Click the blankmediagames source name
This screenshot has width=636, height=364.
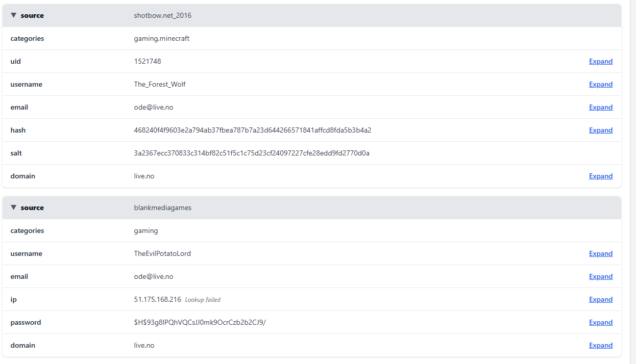coord(162,207)
